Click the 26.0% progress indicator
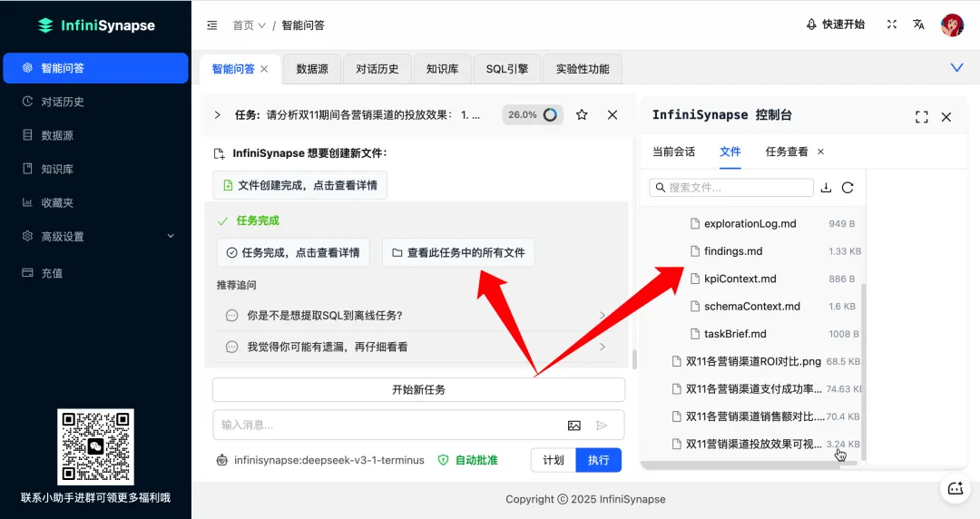Viewport: 980px width, 519px height. pos(533,114)
